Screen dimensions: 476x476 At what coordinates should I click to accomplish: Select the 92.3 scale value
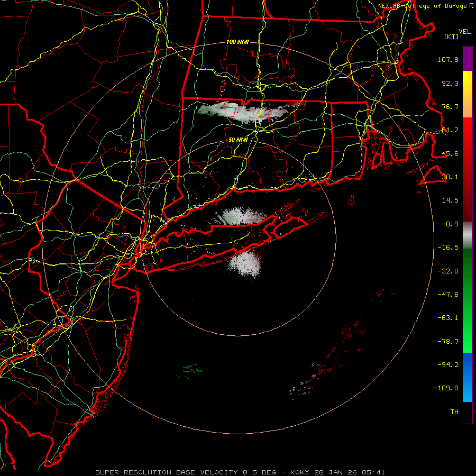click(450, 83)
